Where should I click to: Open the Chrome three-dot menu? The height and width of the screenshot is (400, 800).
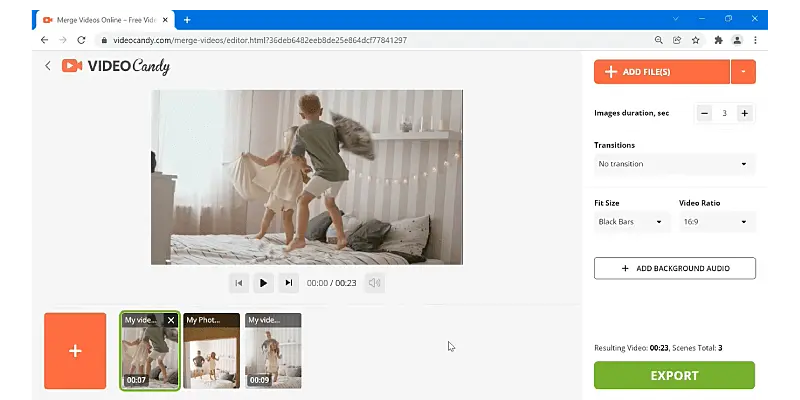(756, 40)
